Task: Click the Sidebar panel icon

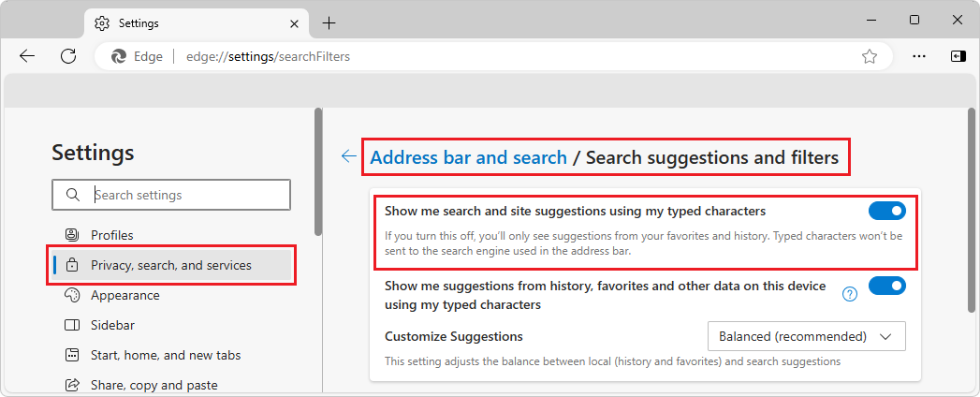Action: pos(72,325)
